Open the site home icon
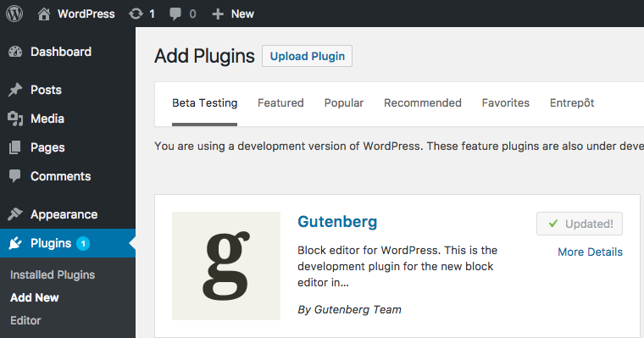Screen dimensions: 644x338 (x=44, y=14)
